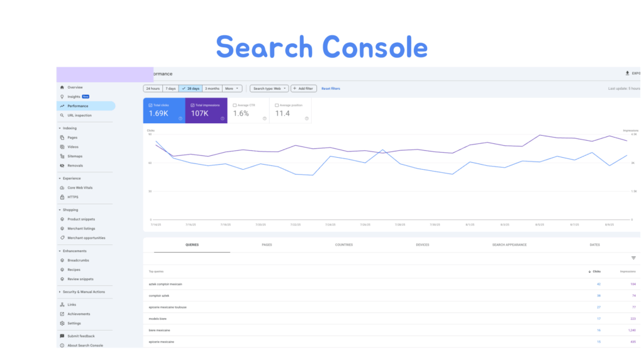The width and height of the screenshot is (644, 362).
Task: Click the Reset filters link
Action: click(x=331, y=89)
